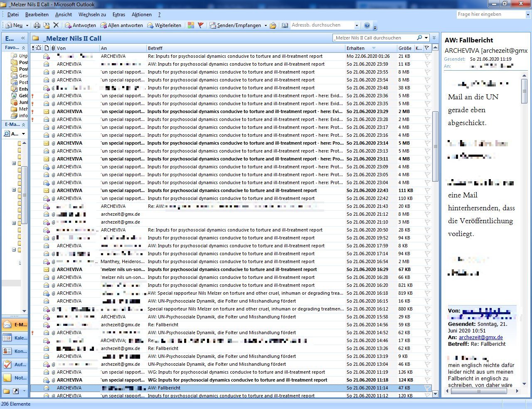The width and height of the screenshot is (532, 409).
Task: Click the blue Help question-mark icon
Action: (x=367, y=25)
